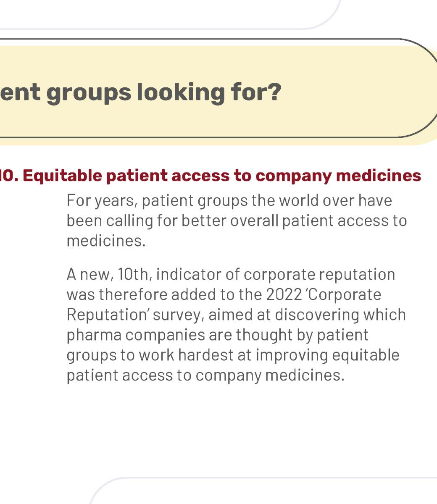This screenshot has height=504, width=437.
Task: Click the line 'been calling for better overall'
Action: pos(237,221)
